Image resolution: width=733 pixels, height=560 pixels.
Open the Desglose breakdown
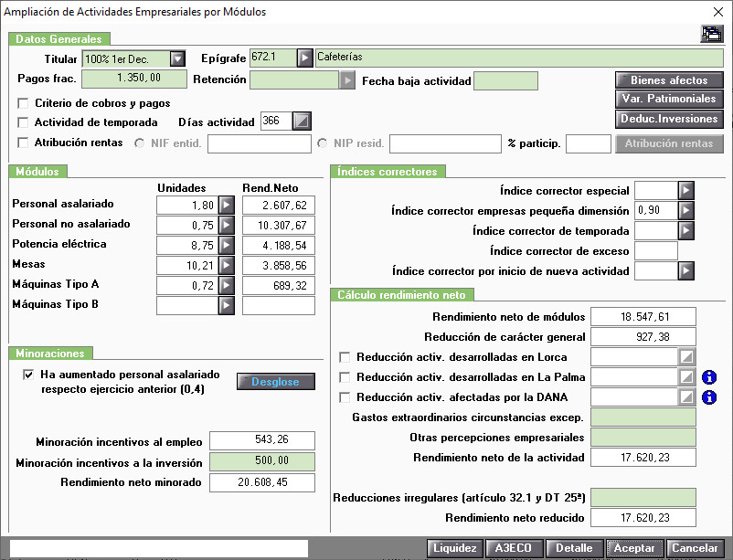point(276,382)
